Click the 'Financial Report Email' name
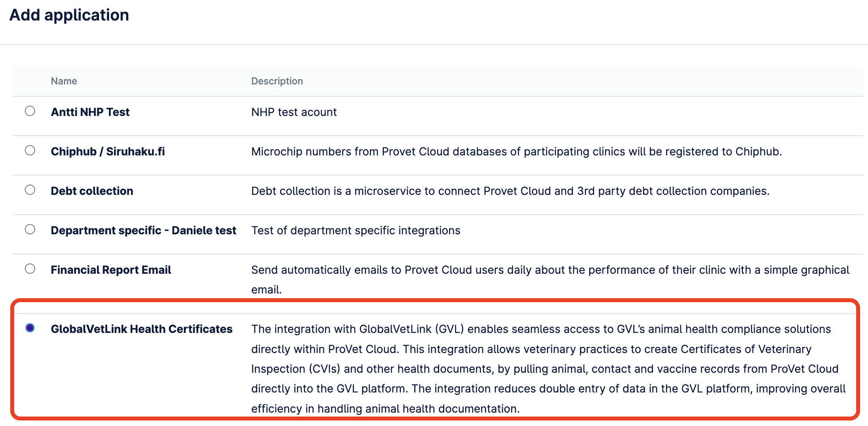 111,270
